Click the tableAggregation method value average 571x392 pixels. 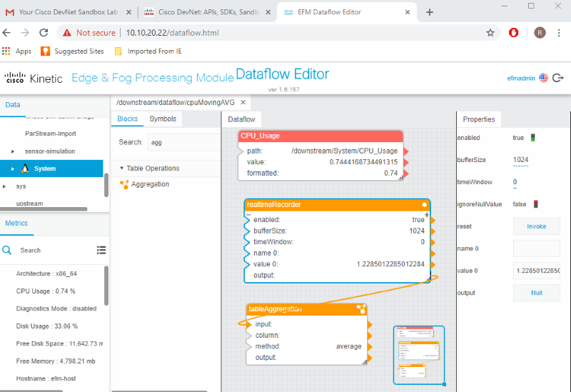[349, 346]
